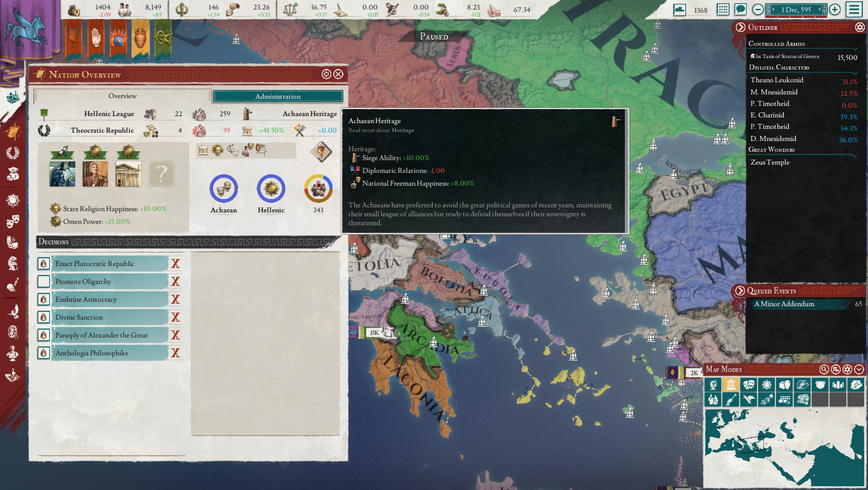Select the political temple map mode
The width and height of the screenshot is (868, 490).
point(731,384)
